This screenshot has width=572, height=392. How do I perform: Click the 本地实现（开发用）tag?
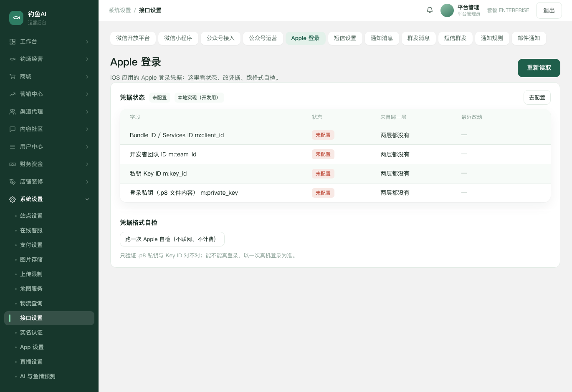pos(199,98)
